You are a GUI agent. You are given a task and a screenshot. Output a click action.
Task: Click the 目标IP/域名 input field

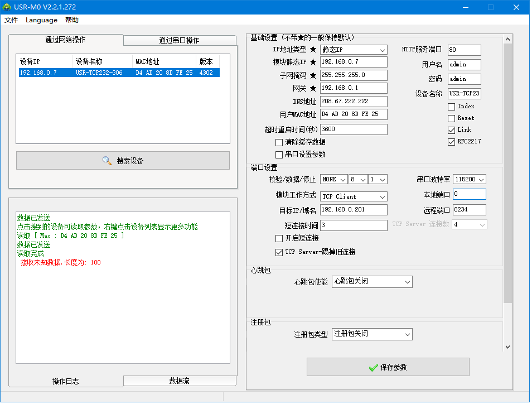pos(354,210)
